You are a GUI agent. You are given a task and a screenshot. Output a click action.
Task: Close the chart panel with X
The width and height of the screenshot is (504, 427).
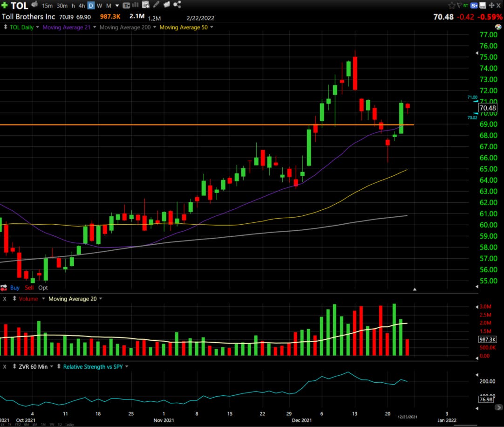point(498,6)
